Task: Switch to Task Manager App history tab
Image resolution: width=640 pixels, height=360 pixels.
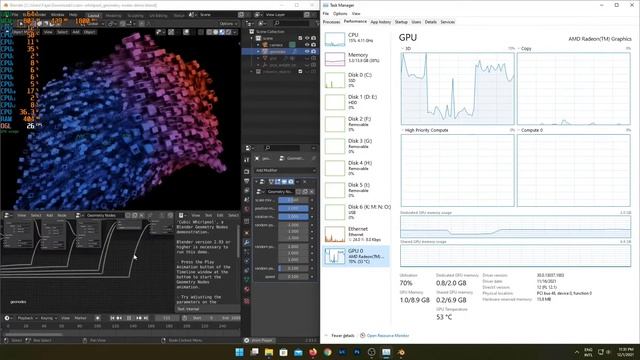Action: point(380,22)
